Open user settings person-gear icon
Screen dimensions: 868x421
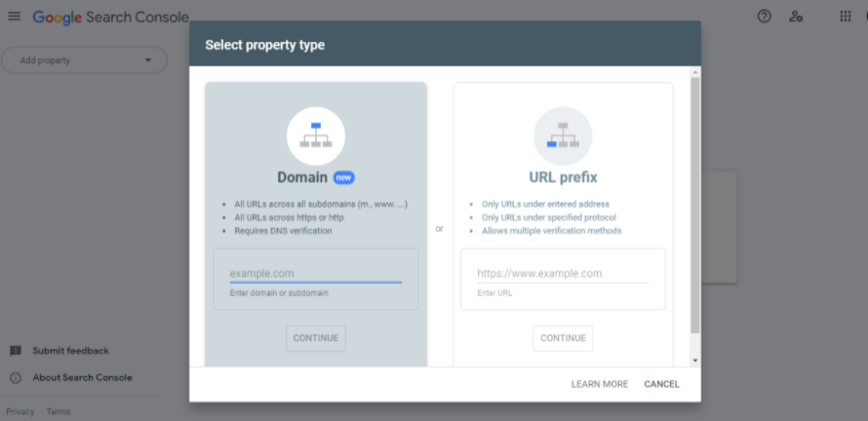(796, 16)
